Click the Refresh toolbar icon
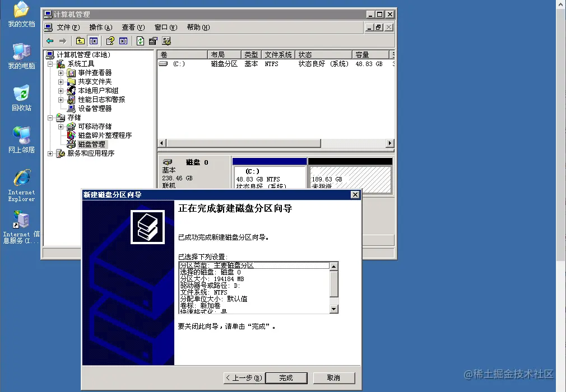 pos(140,40)
